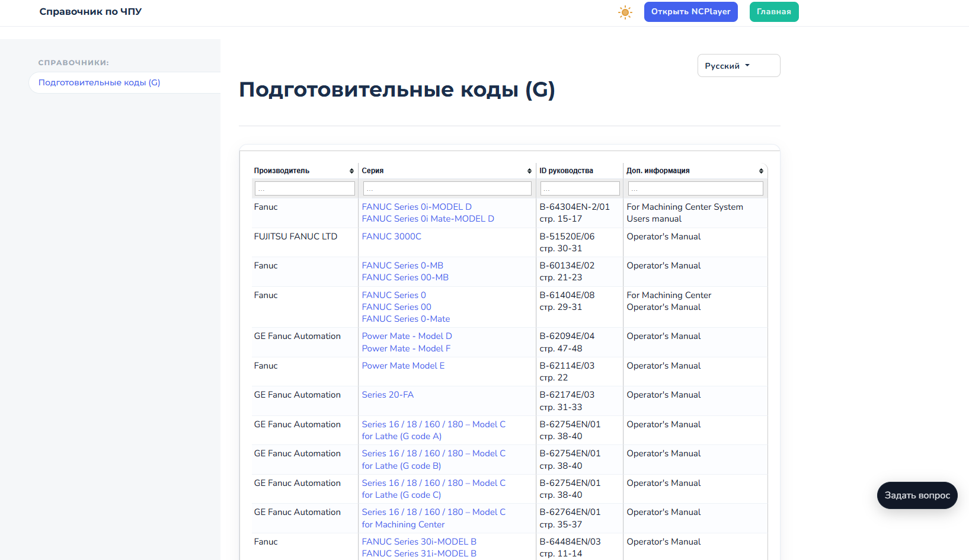Open the Русский language dropdown
This screenshot has height=560, width=969.
(x=738, y=66)
